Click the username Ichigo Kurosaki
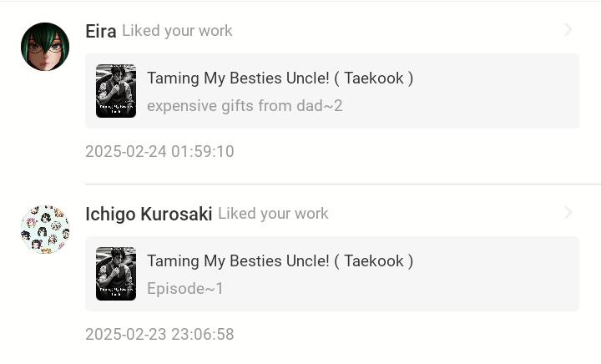The width and height of the screenshot is (601, 364). 149,214
